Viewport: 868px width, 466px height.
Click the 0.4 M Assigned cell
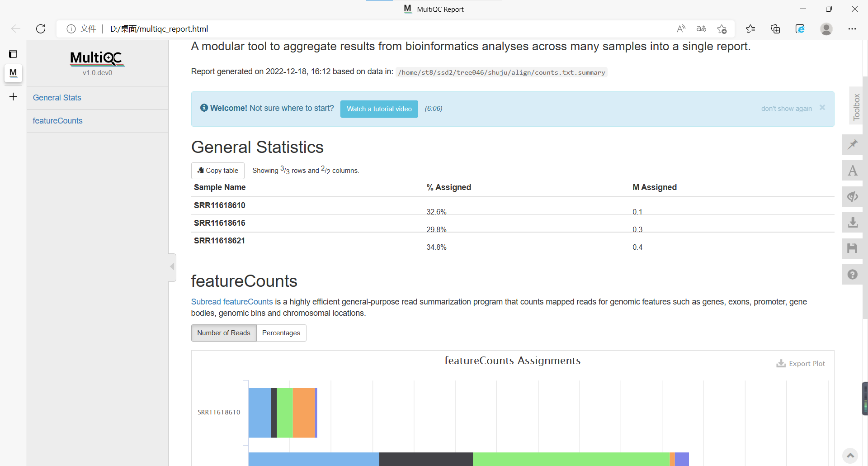(x=637, y=247)
